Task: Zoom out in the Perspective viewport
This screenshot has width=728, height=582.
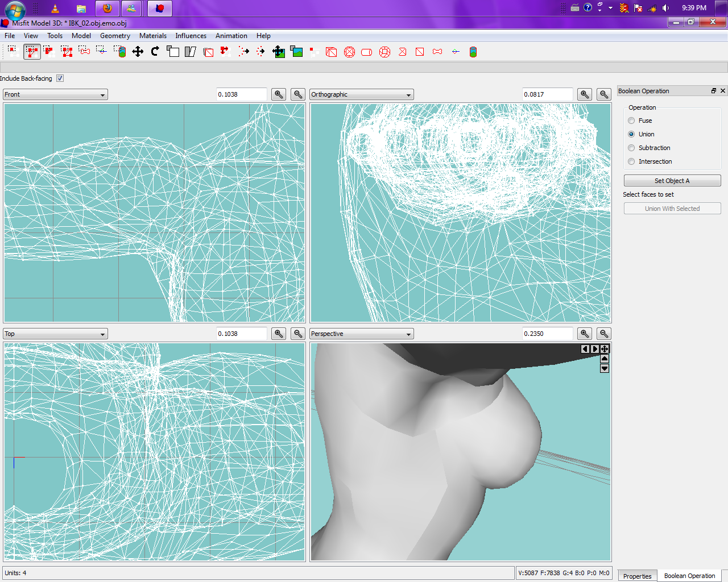Action: click(604, 334)
